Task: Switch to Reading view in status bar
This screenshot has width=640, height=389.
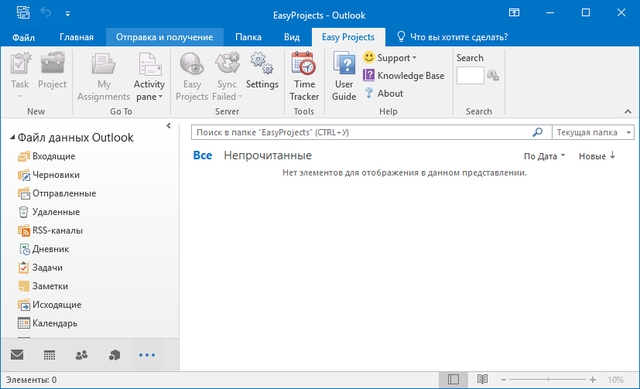Action: (x=482, y=380)
